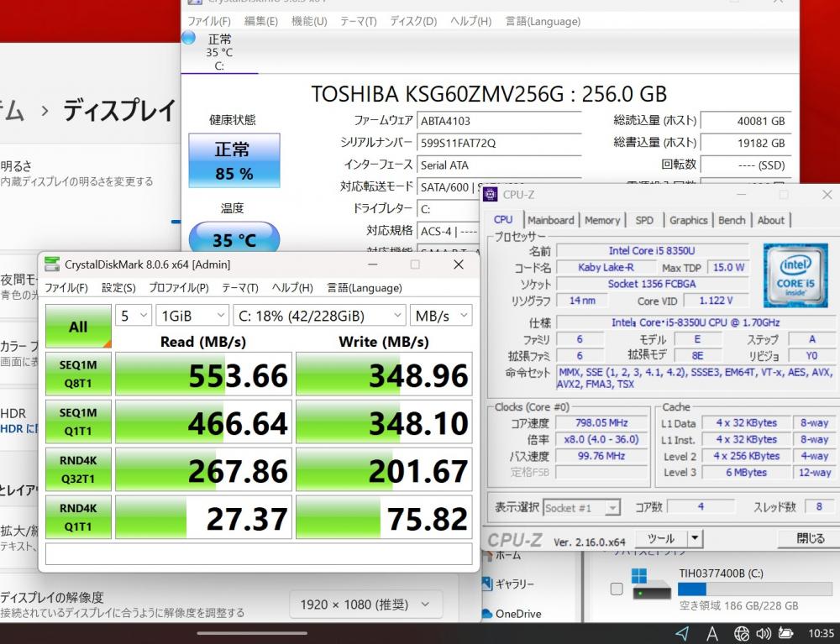
Task: Switch to the CPU-Z Memory tab
Action: (x=602, y=220)
